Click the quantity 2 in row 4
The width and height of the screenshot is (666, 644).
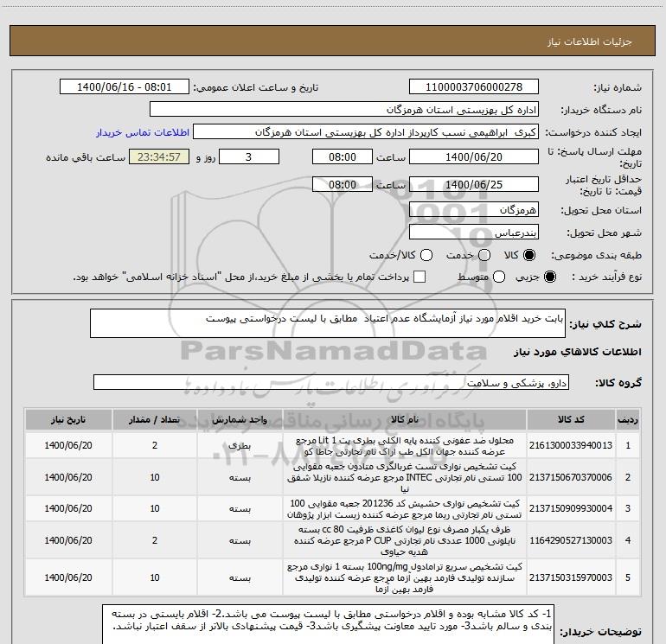(x=155, y=540)
